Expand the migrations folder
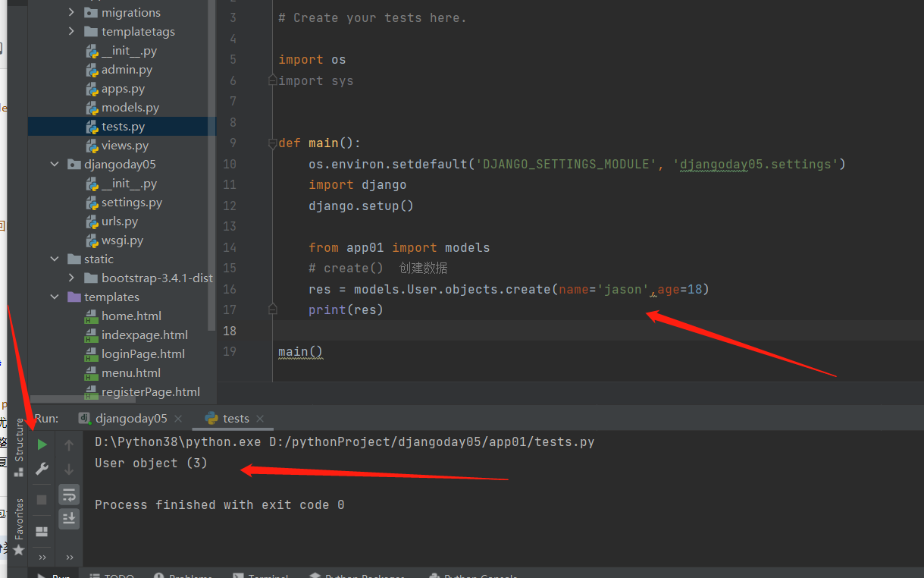This screenshot has width=924, height=578. [71, 12]
